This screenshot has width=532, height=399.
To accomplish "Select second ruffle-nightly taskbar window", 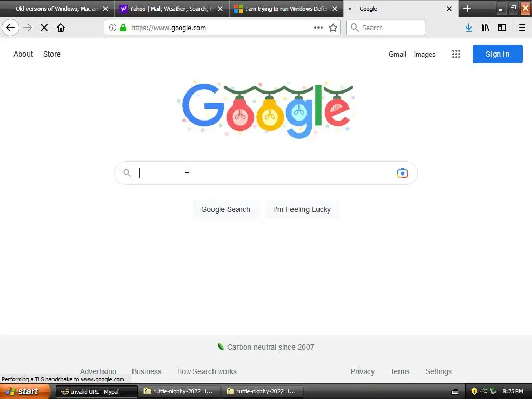I will click(263, 392).
